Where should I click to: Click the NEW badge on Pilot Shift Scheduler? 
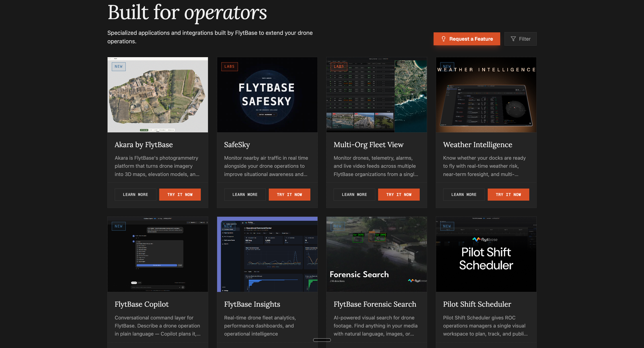tap(447, 226)
